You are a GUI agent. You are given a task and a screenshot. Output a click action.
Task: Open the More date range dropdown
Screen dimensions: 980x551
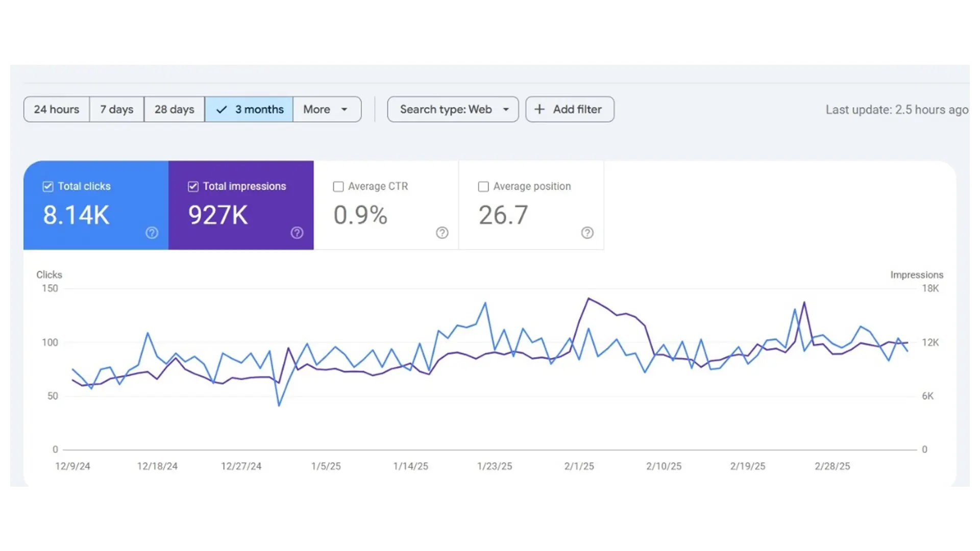(327, 109)
